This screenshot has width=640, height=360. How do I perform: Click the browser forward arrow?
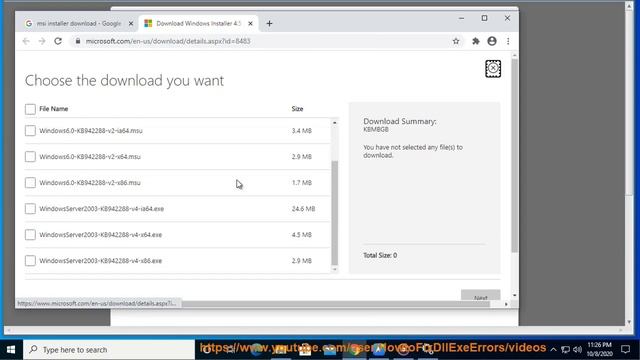tap(42, 41)
